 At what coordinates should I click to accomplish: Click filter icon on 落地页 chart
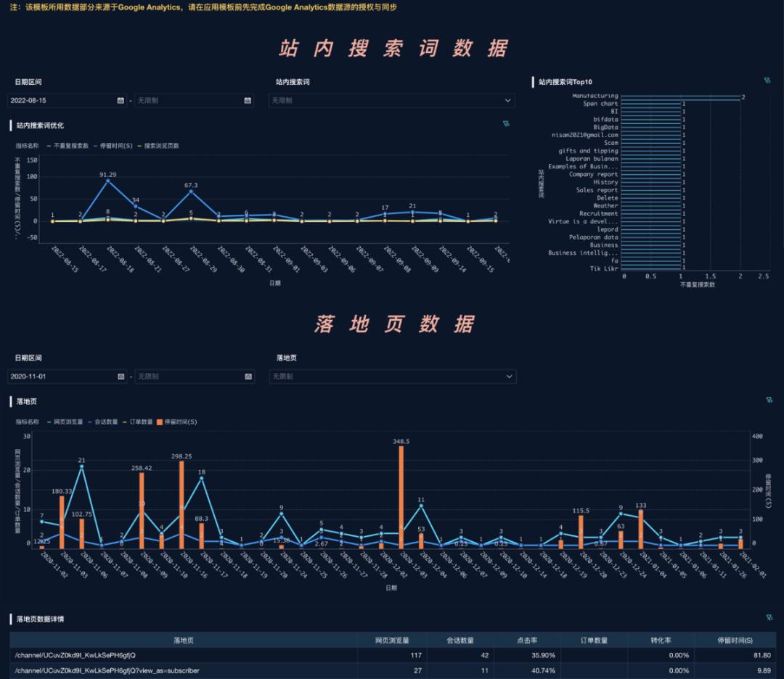pos(769,400)
